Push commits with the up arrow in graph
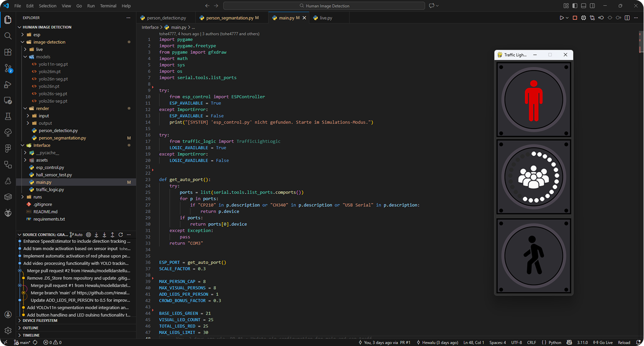This screenshot has height=346, width=644. pyautogui.click(x=113, y=235)
